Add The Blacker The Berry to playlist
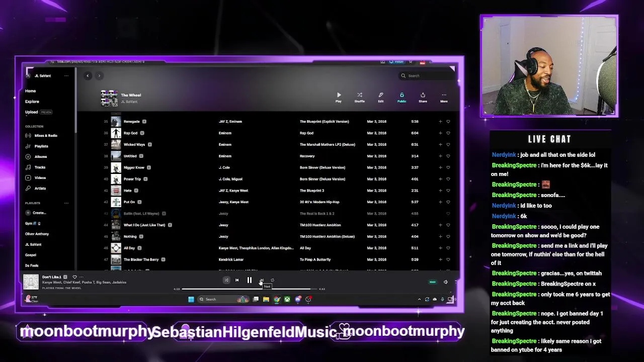The height and width of the screenshot is (362, 644). (x=440, y=260)
